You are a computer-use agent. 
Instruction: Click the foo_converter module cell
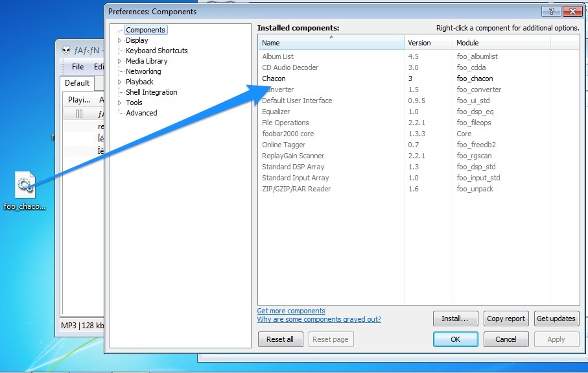pyautogui.click(x=479, y=90)
